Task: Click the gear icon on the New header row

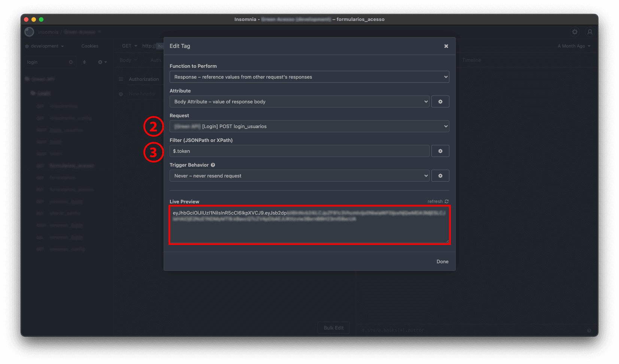Action: click(x=121, y=94)
